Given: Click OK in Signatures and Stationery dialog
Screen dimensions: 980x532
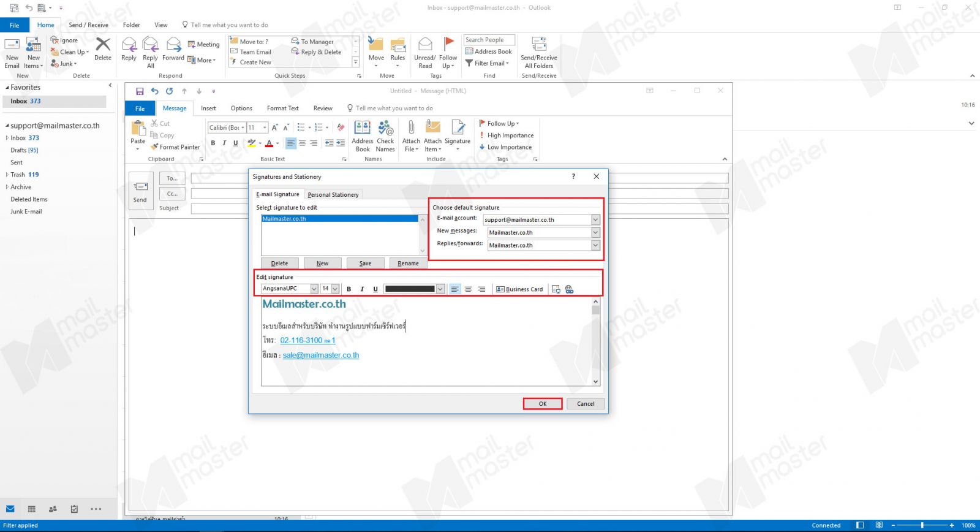Looking at the screenshot, I should [543, 403].
